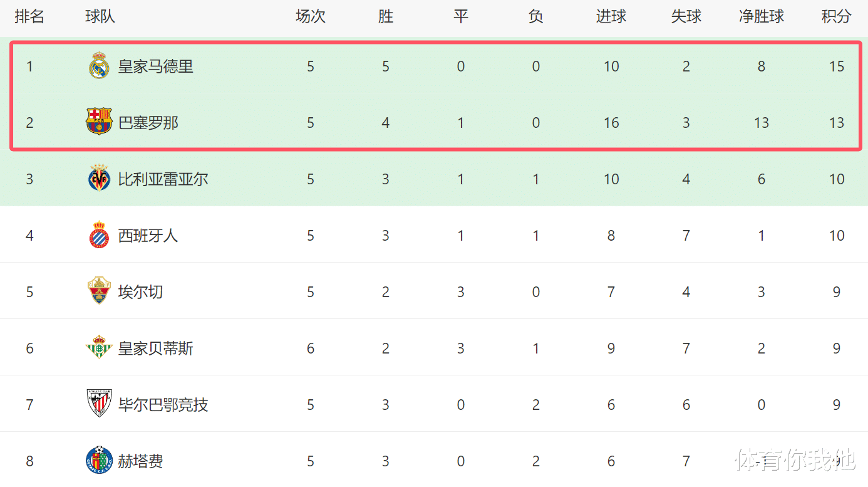
Task: Sort table by 积分 column header
Action: (836, 17)
